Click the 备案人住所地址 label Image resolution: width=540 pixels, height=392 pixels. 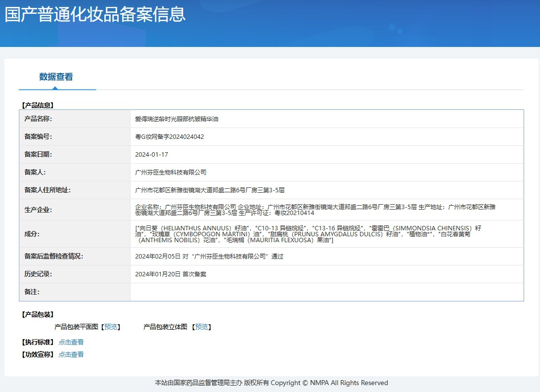pyautogui.click(x=47, y=190)
